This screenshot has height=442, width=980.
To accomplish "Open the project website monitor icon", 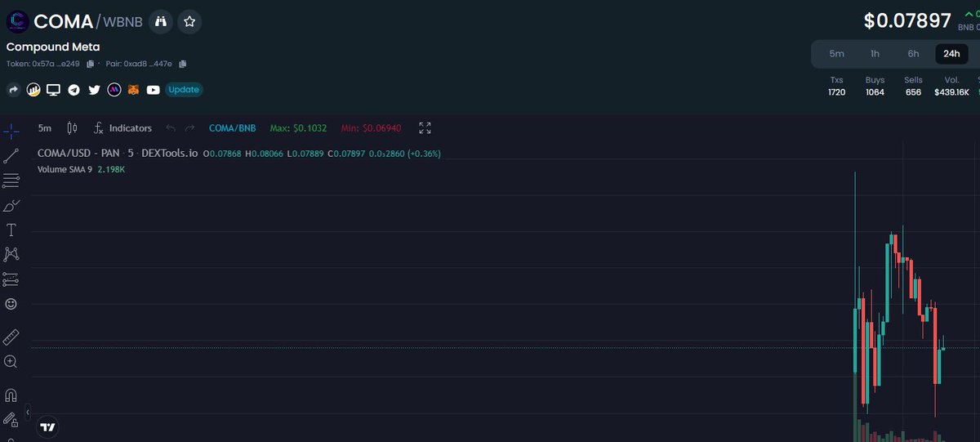I will [x=53, y=90].
